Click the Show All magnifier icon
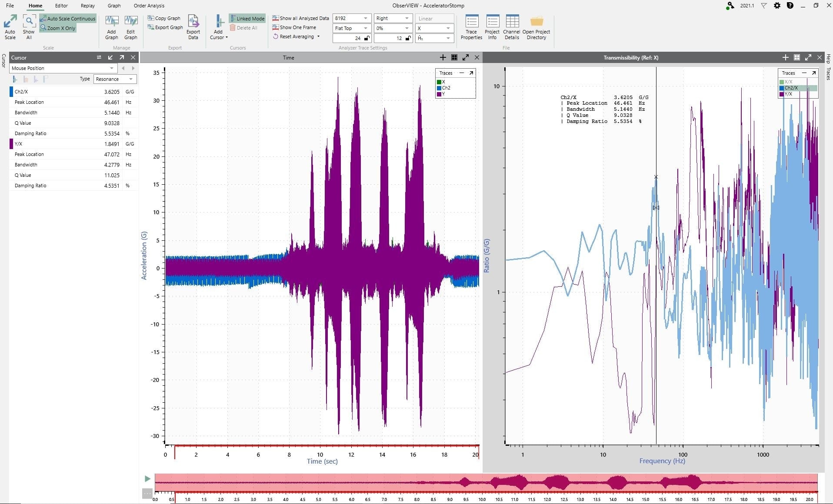833x504 pixels. tap(29, 22)
